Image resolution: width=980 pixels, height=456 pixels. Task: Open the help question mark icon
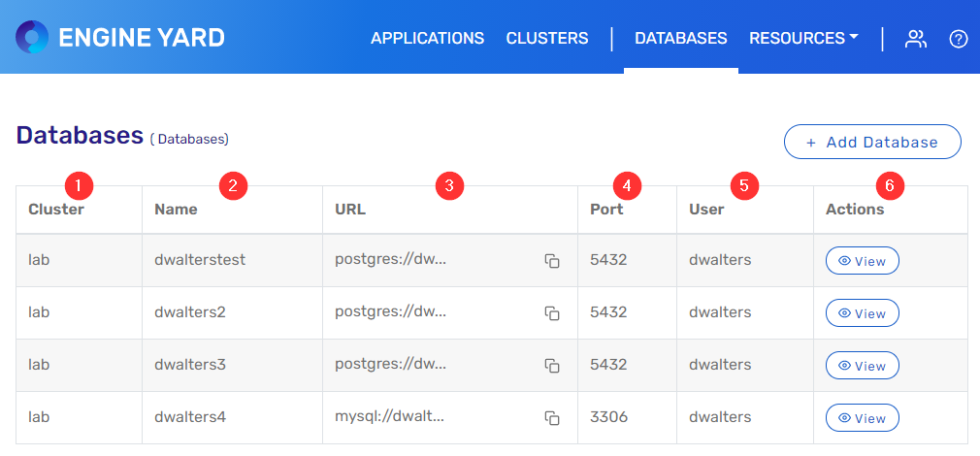tap(959, 39)
